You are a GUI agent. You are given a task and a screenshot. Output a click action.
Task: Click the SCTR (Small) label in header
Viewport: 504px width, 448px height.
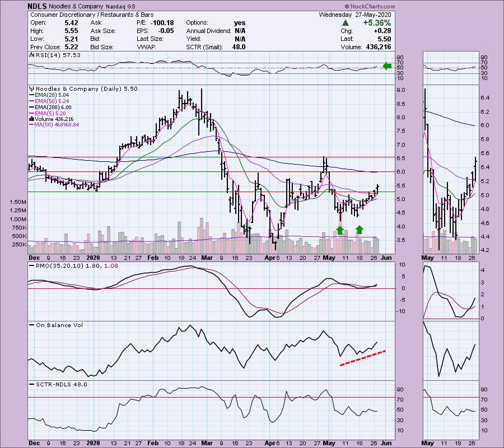pyautogui.click(x=204, y=47)
